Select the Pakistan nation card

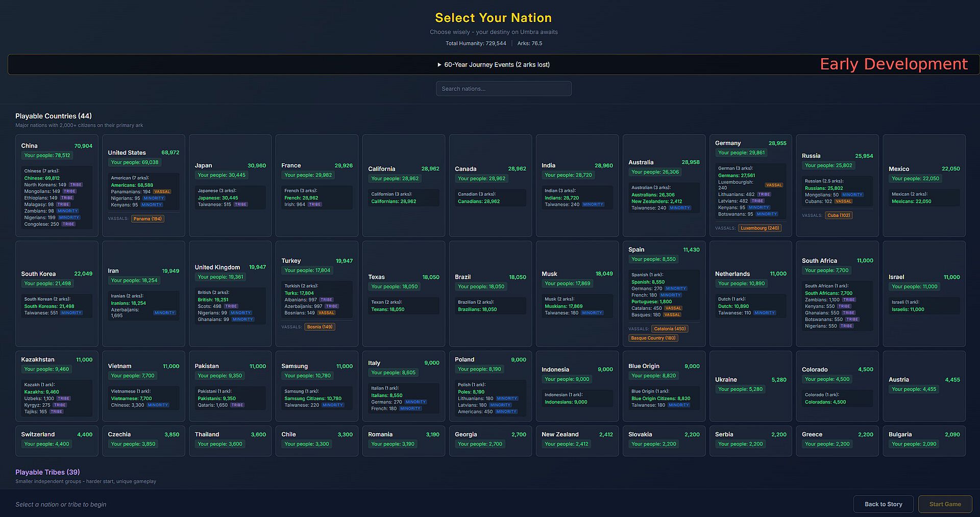(230, 386)
